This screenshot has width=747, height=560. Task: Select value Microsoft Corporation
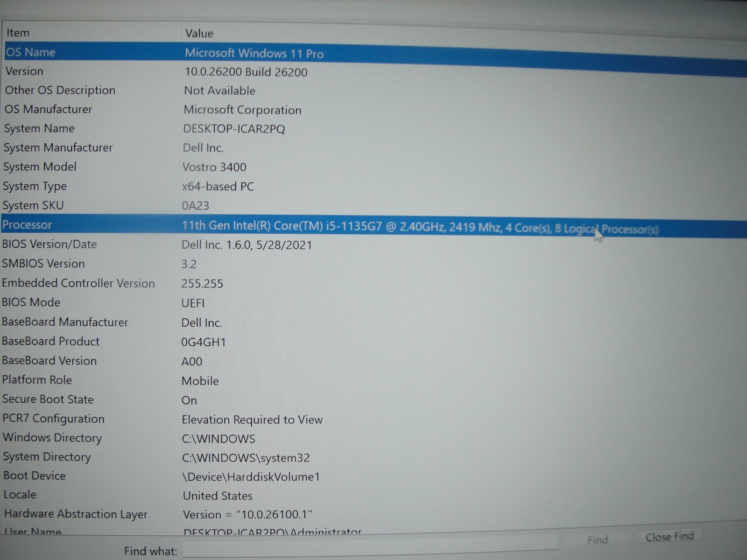pos(243,110)
